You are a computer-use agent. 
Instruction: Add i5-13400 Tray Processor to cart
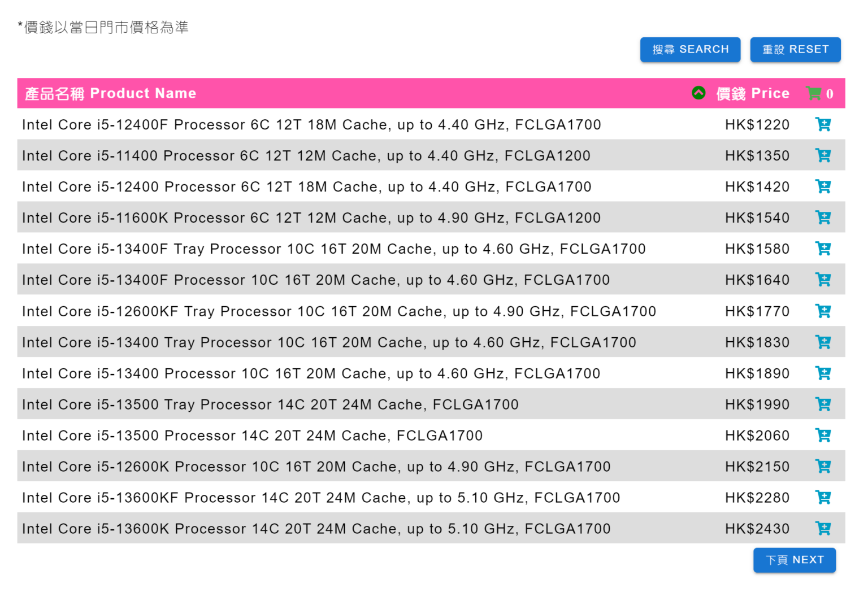point(823,342)
